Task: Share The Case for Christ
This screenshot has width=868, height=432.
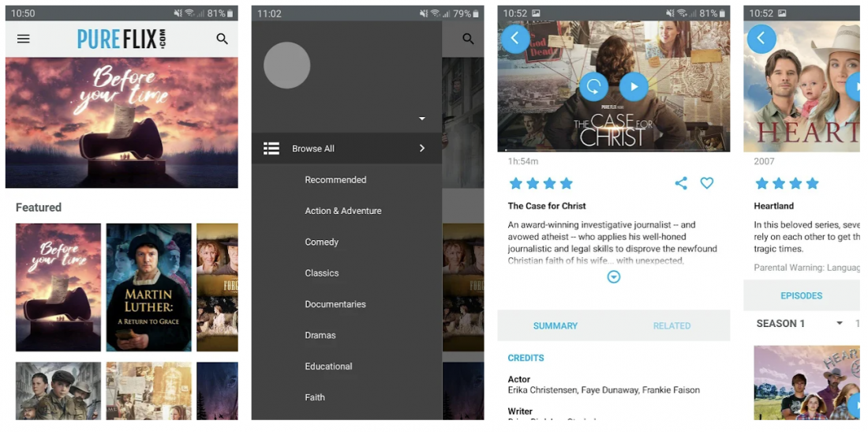Action: tap(681, 183)
